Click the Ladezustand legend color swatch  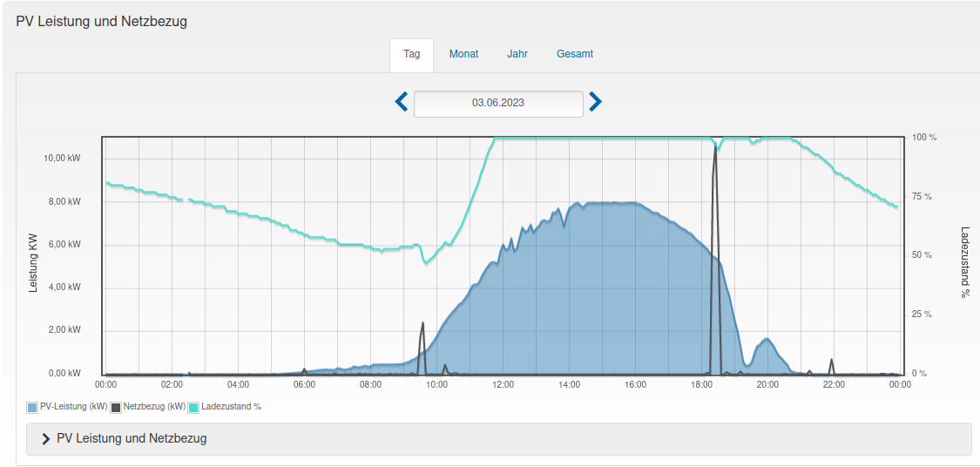tap(193, 408)
